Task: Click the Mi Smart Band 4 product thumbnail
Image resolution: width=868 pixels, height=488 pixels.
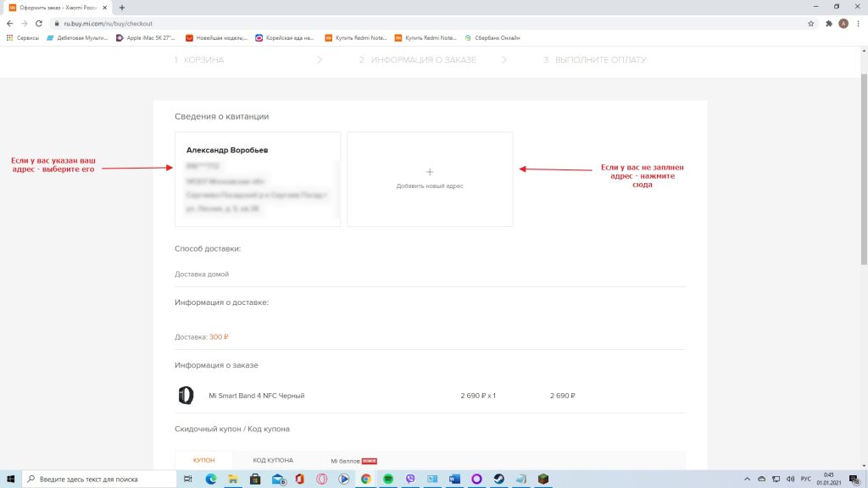Action: (x=186, y=396)
